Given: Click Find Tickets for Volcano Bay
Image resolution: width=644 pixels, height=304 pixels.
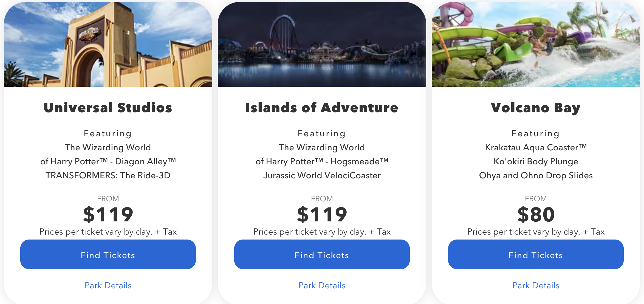Looking at the screenshot, I should point(536,254).
